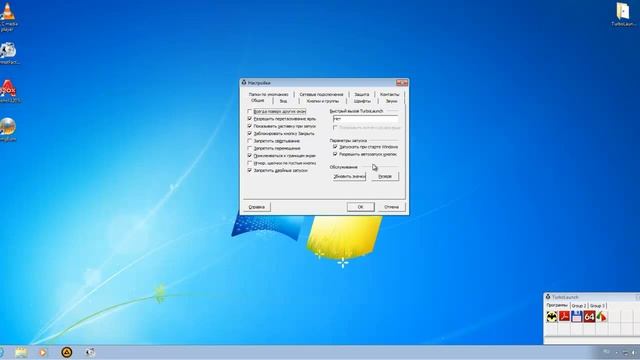
Task: Click the blue floppy disk launcher icon
Action: (x=576, y=316)
